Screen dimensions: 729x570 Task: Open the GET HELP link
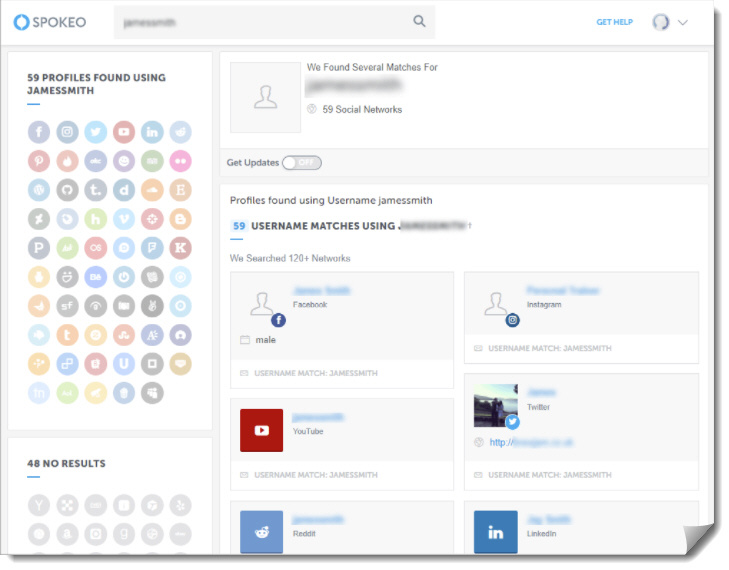click(615, 22)
